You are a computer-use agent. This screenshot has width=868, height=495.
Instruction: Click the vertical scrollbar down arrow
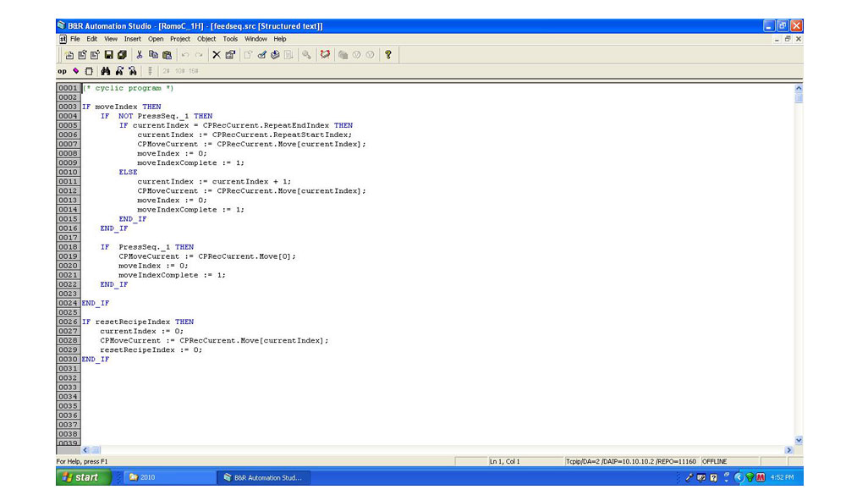tap(798, 440)
